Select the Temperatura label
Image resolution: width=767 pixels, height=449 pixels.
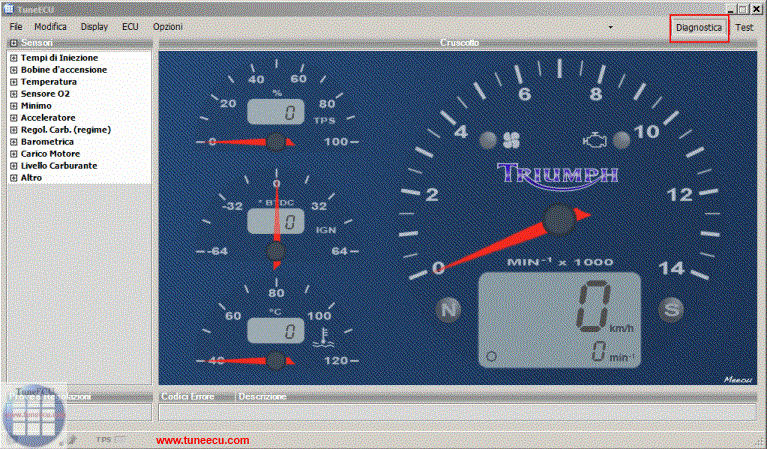tap(48, 82)
